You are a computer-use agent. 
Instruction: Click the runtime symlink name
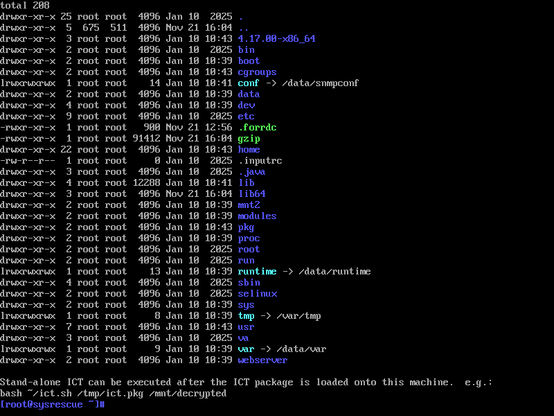click(x=257, y=271)
